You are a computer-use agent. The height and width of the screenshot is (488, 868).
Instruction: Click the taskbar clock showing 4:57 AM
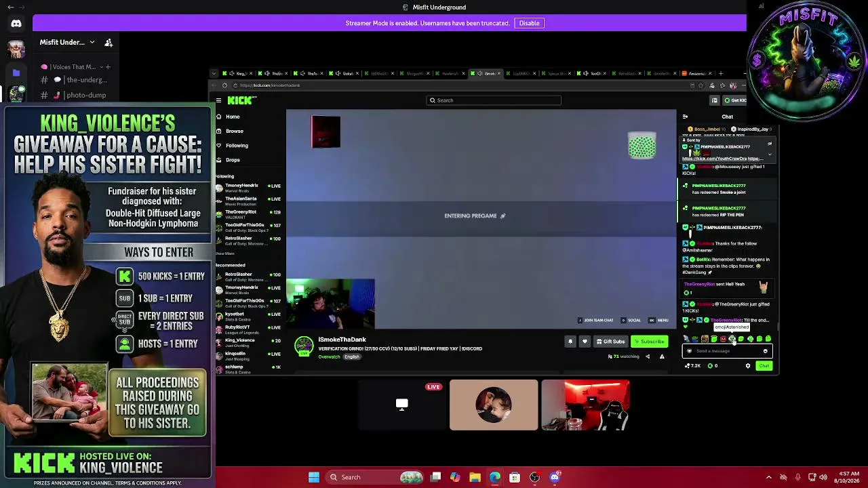[848, 477]
